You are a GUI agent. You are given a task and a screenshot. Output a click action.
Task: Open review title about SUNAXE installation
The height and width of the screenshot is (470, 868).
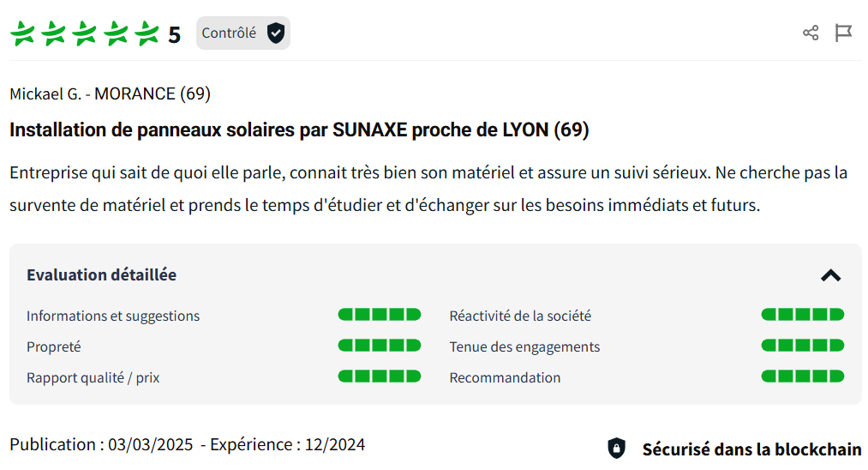pyautogui.click(x=299, y=130)
